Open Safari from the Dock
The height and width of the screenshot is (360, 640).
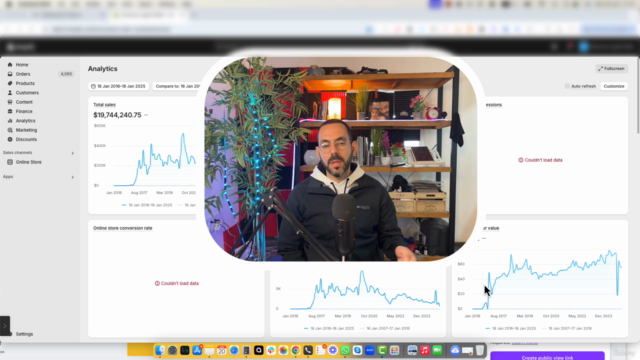coord(234,350)
